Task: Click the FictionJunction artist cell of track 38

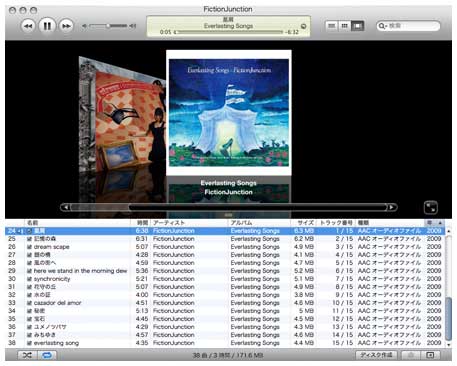Action: click(174, 343)
